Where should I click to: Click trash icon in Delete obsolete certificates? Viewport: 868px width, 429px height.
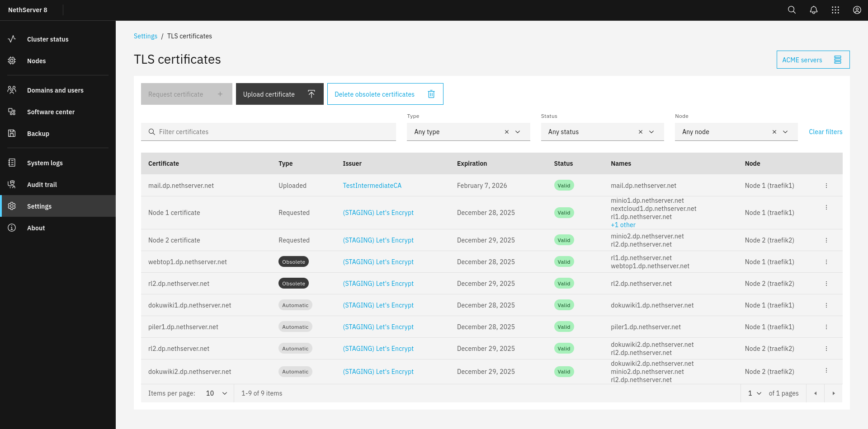pyautogui.click(x=431, y=94)
